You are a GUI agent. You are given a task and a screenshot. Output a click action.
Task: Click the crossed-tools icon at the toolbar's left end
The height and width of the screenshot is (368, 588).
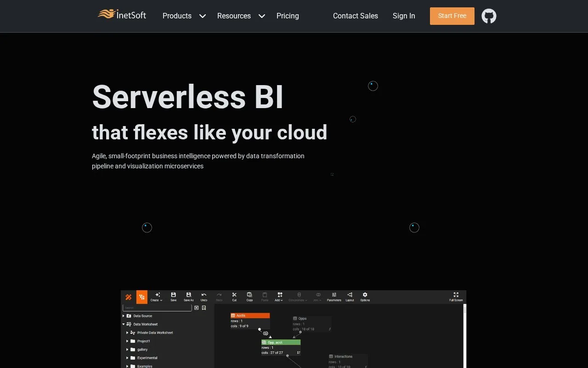coord(129,297)
